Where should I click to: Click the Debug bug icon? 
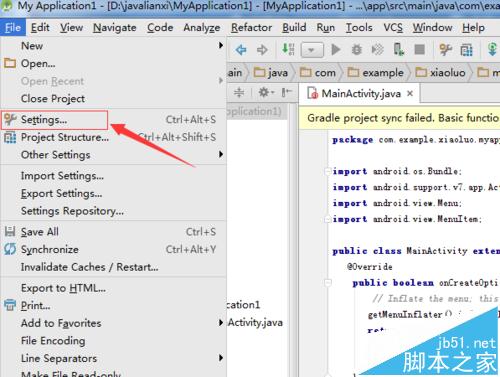(356, 50)
